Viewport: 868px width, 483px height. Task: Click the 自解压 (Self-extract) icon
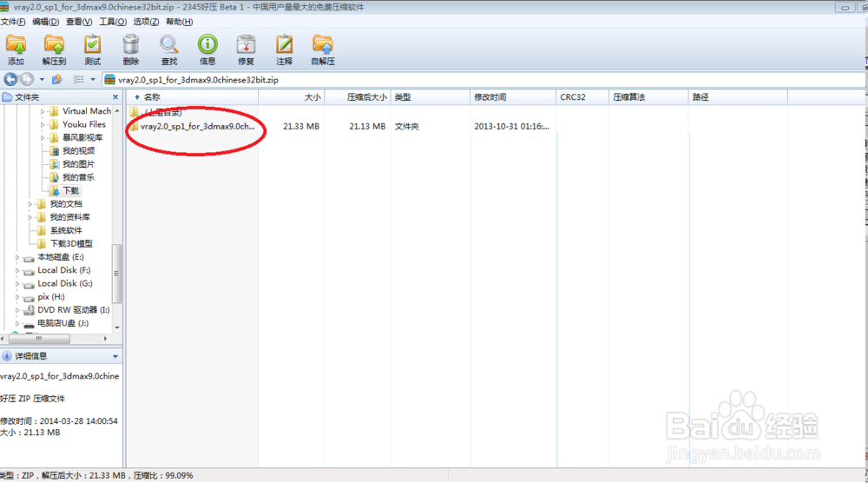323,45
